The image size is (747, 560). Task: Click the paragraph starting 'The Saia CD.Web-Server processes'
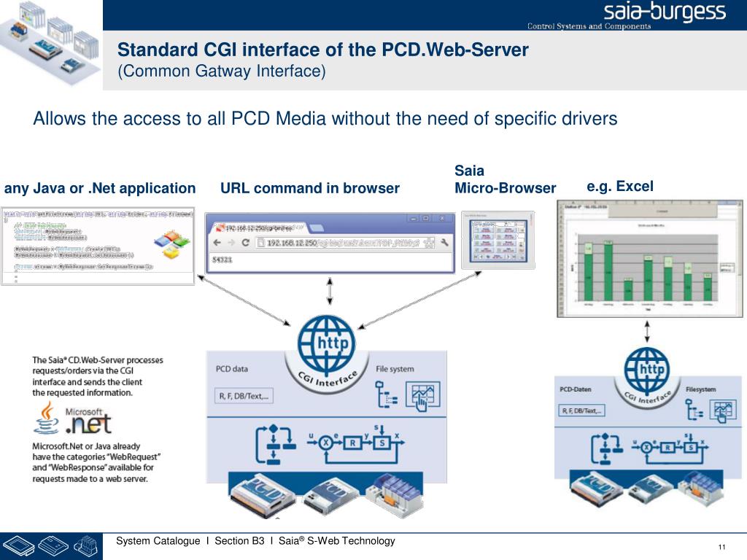point(98,376)
